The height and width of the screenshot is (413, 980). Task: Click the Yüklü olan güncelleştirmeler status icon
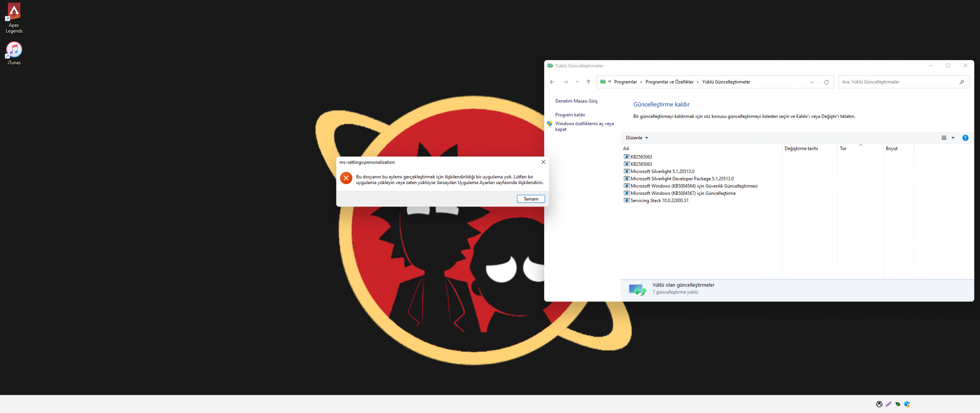pyautogui.click(x=638, y=290)
